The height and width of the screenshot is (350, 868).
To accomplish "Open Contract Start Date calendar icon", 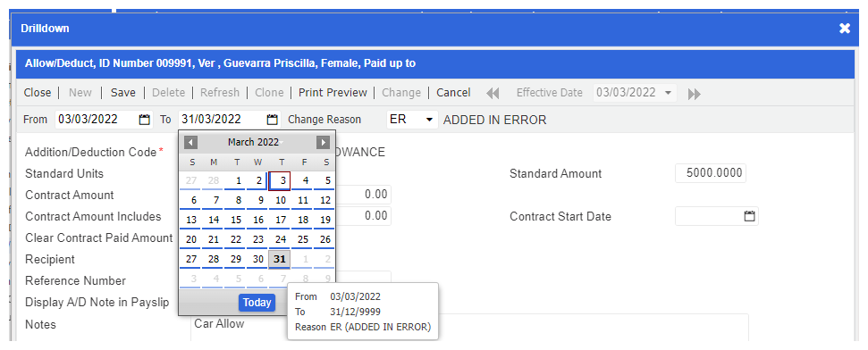I will point(749,216).
